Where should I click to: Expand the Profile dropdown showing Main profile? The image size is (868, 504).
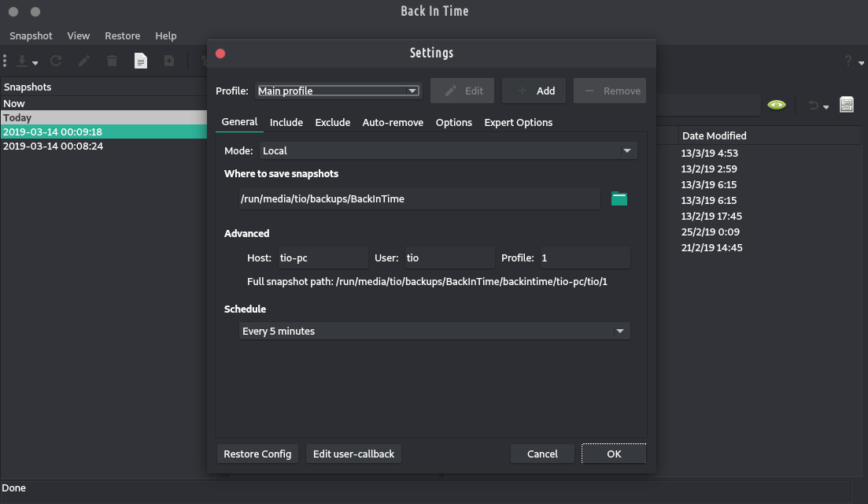338,91
